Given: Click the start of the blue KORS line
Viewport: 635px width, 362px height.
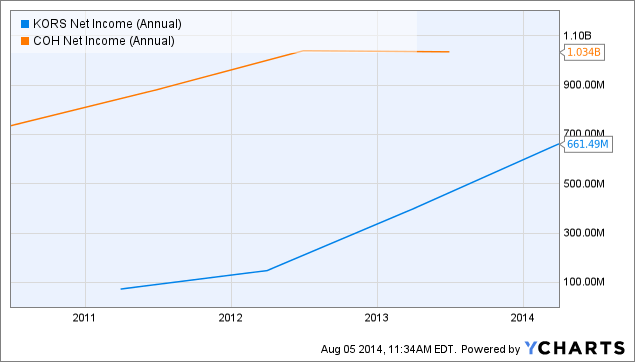Looking at the screenshot, I should 121,289.
